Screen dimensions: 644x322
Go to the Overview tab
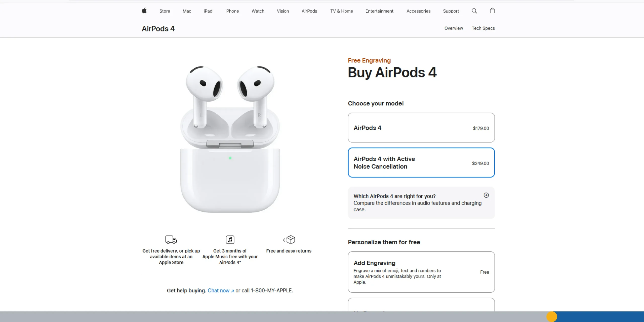point(454,28)
